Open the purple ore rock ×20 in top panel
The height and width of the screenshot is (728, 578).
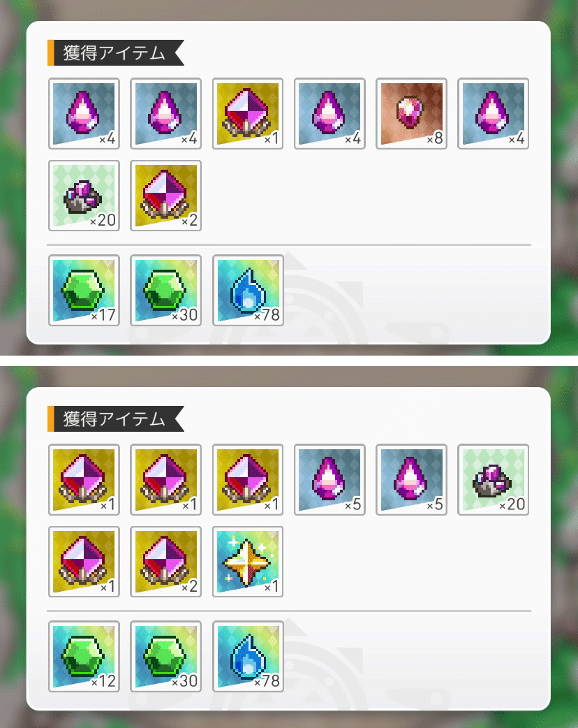pos(84,196)
